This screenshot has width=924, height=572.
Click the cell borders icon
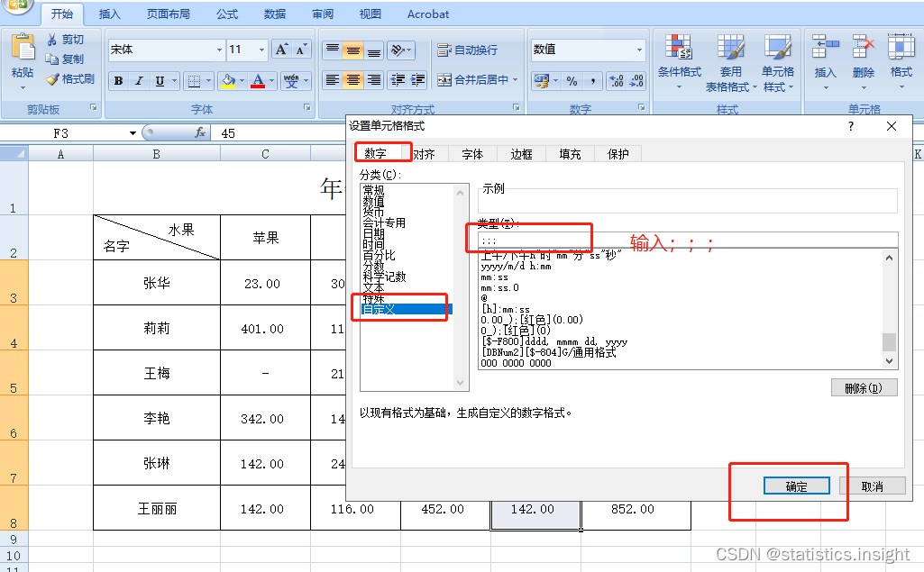(194, 81)
